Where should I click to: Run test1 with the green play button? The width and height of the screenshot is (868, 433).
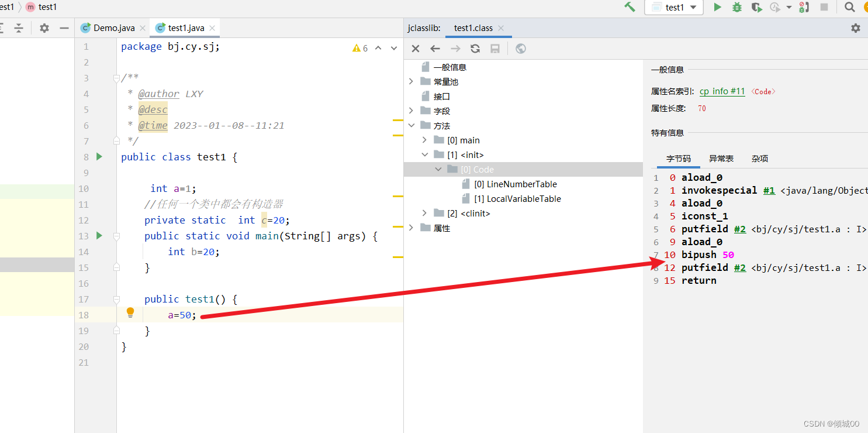point(717,7)
